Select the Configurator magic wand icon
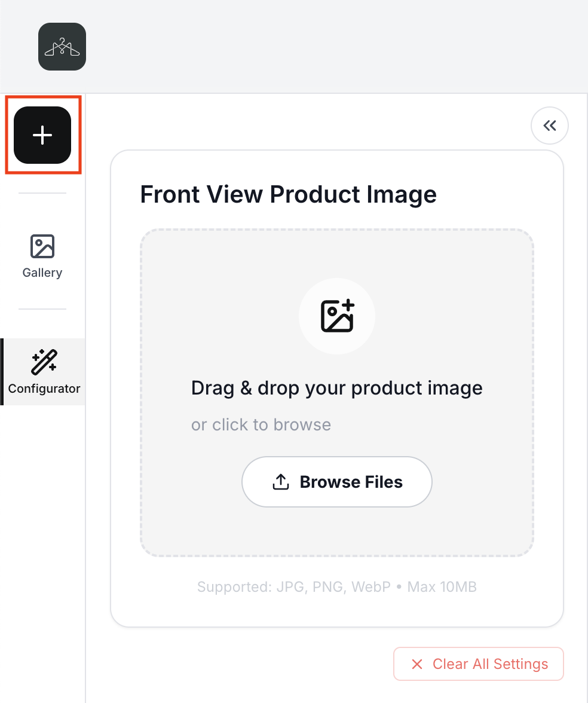588x703 pixels. pos(44,361)
